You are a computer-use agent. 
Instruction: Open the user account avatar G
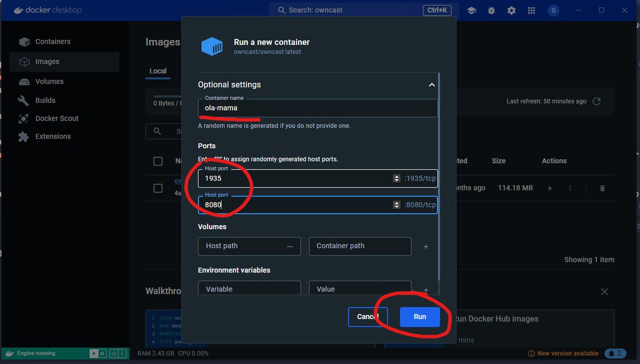tap(554, 10)
